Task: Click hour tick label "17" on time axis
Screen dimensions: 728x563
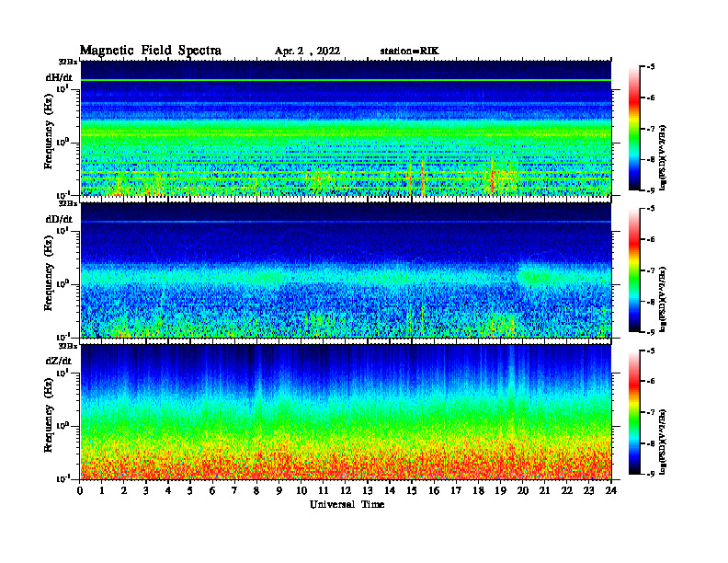Action: click(456, 490)
